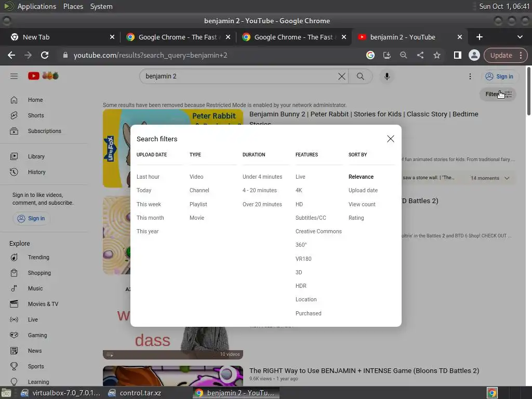
Task: Enable the Creative Commons filter
Action: (x=318, y=231)
